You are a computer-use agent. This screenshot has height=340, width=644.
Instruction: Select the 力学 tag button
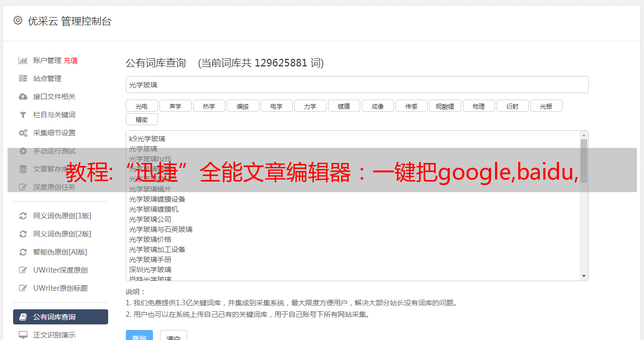pos(310,106)
